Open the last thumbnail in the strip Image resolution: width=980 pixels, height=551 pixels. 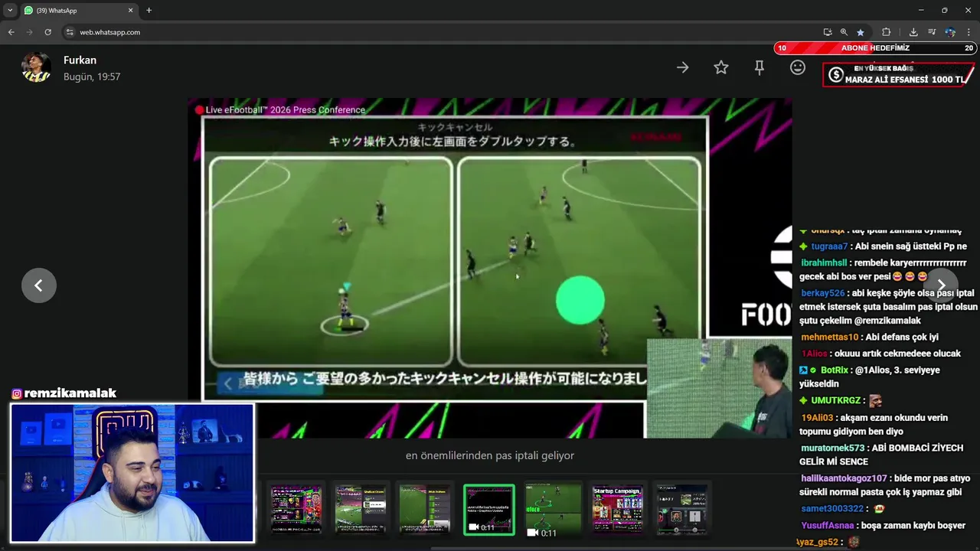(x=681, y=508)
